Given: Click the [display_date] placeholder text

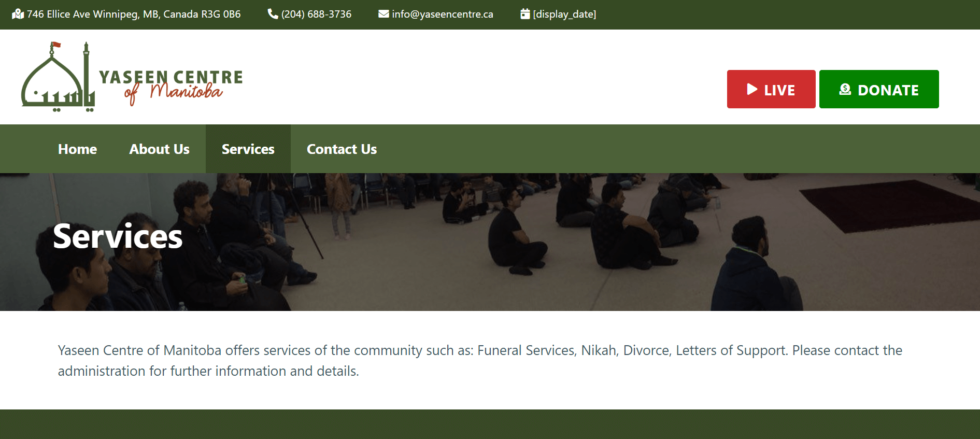Looking at the screenshot, I should click(564, 14).
